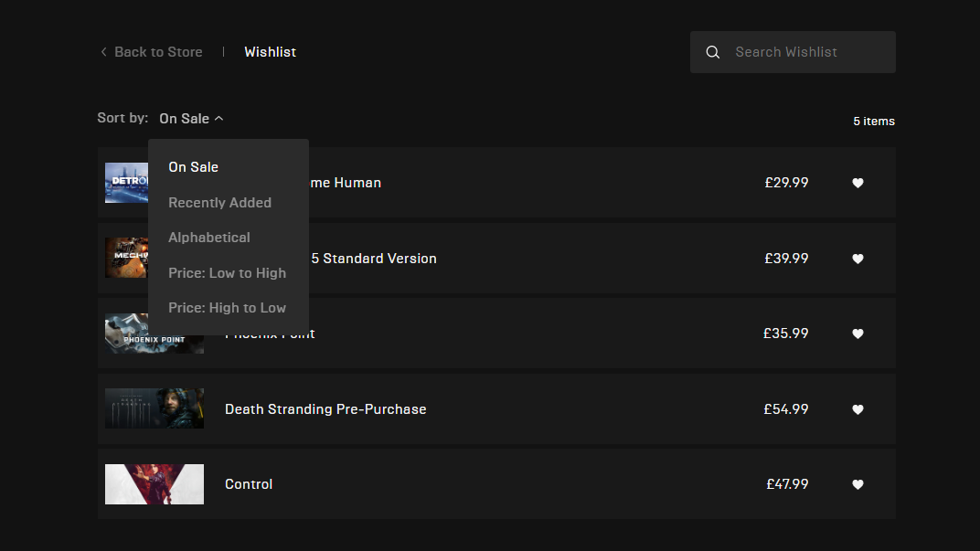Open the Mechwarrior game thumbnail

point(127,258)
